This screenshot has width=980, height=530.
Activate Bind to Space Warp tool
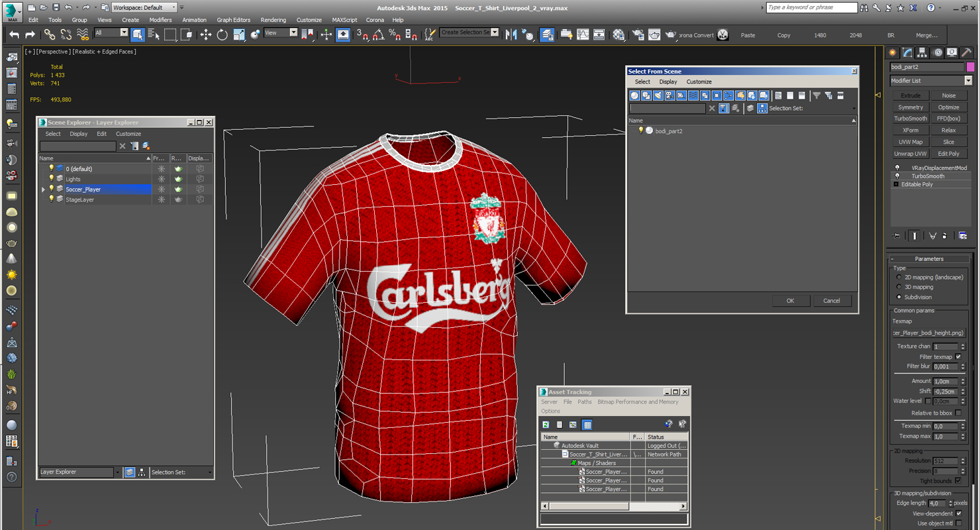coord(82,34)
